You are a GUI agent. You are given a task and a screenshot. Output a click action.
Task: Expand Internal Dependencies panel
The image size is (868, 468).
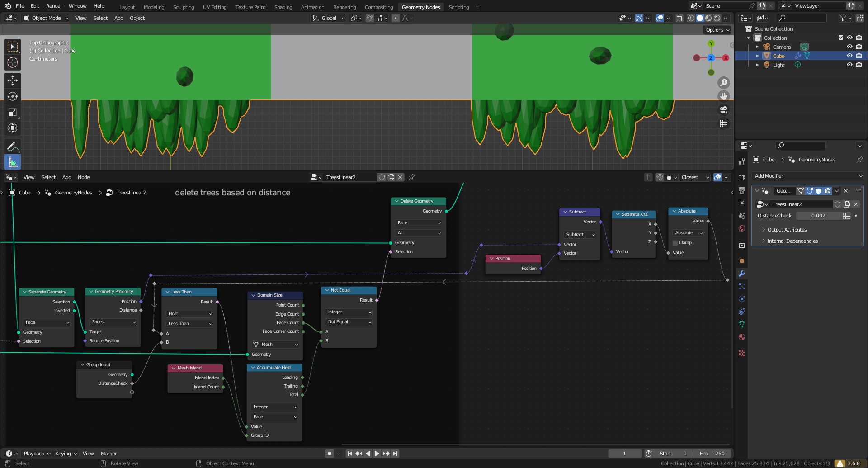[x=793, y=241]
